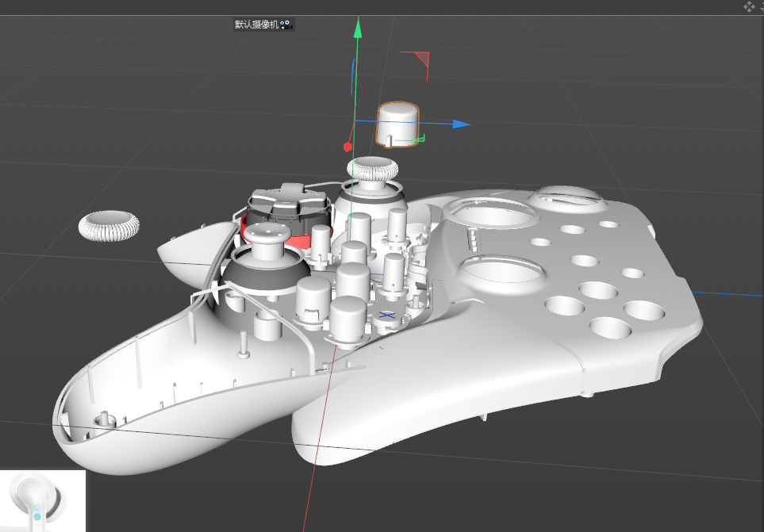The height and width of the screenshot is (532, 764).
Task: Click the red X-axis cube handle
Action: (x=348, y=146)
